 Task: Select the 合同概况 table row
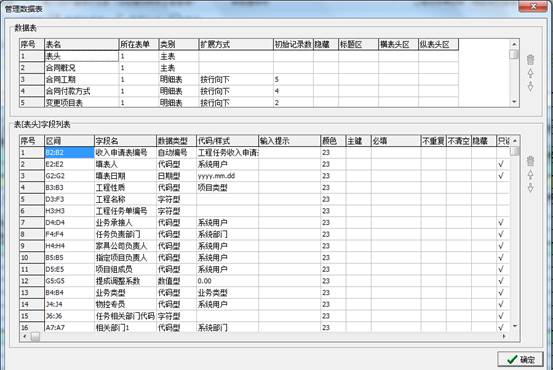tap(239, 68)
